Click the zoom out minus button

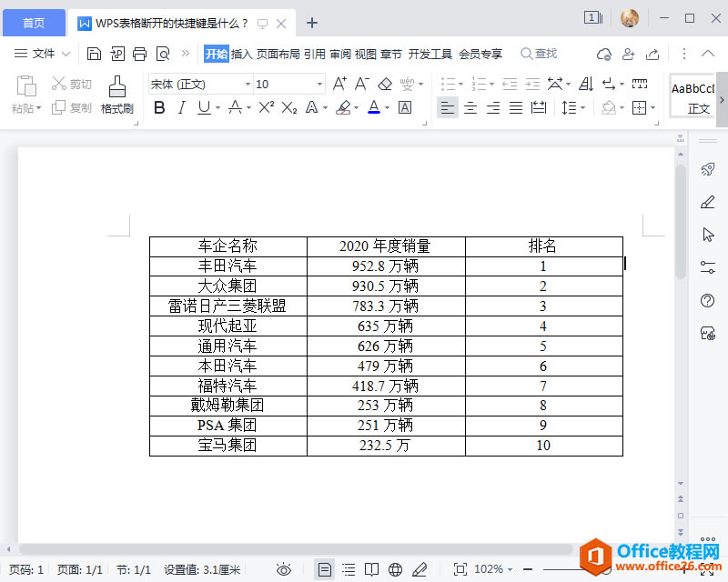[x=528, y=569]
